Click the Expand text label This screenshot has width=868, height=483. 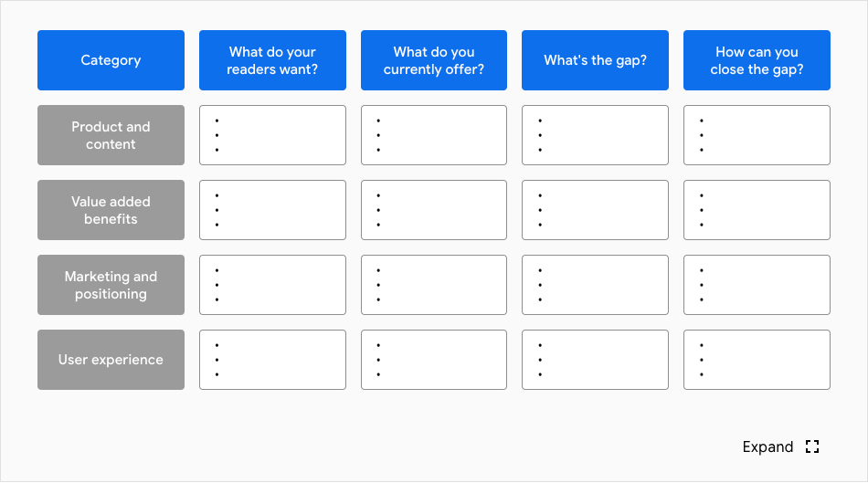coord(767,446)
